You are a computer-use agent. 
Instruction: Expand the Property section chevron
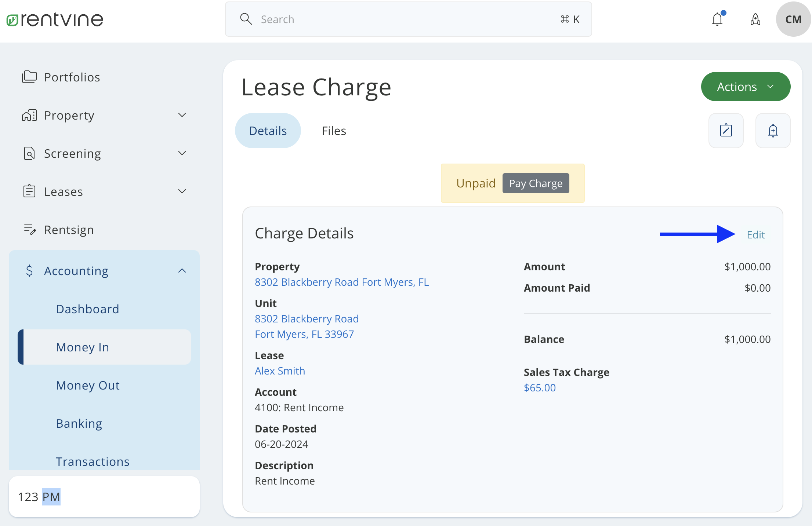click(182, 115)
